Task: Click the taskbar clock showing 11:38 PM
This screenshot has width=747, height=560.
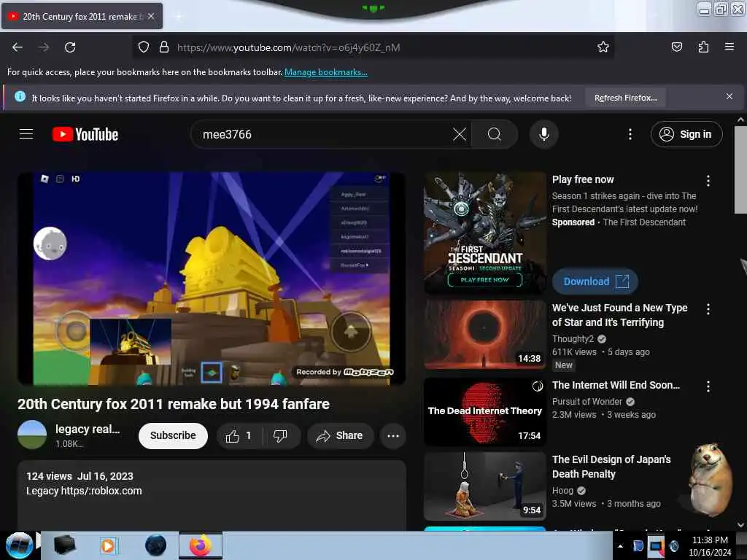Action: click(709, 545)
